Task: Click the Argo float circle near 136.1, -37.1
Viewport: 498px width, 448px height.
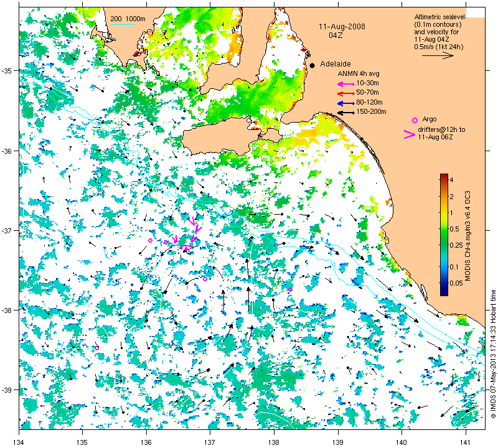Action: (x=151, y=240)
